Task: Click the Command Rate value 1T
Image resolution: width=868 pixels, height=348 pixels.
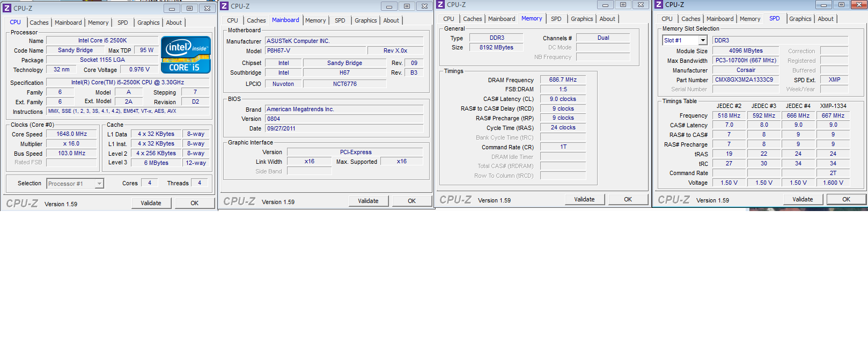Action: point(563,147)
